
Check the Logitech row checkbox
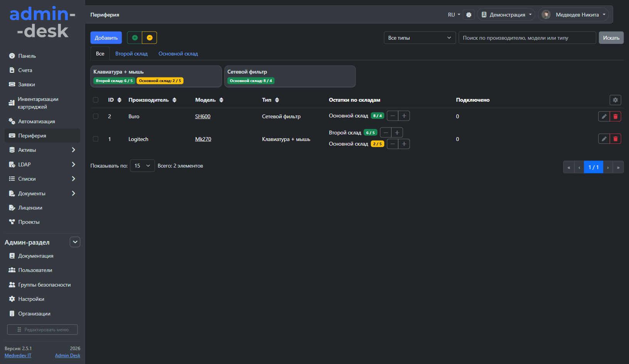pos(96,139)
